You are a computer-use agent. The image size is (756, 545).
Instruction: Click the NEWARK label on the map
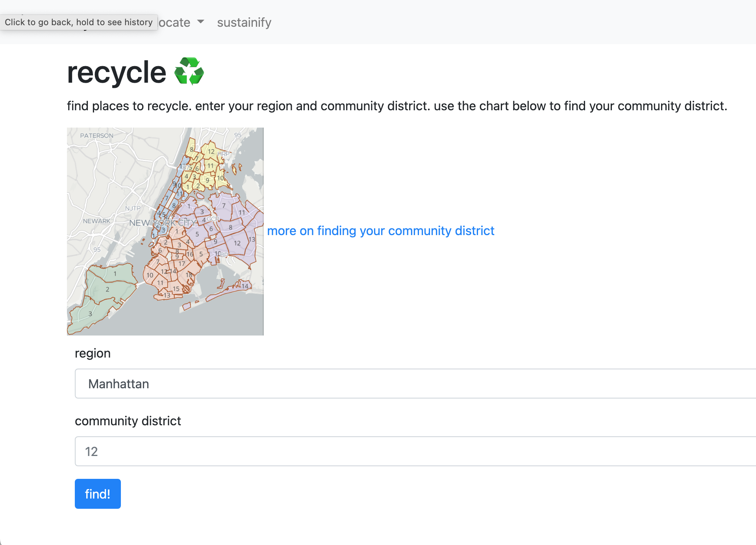tap(96, 221)
